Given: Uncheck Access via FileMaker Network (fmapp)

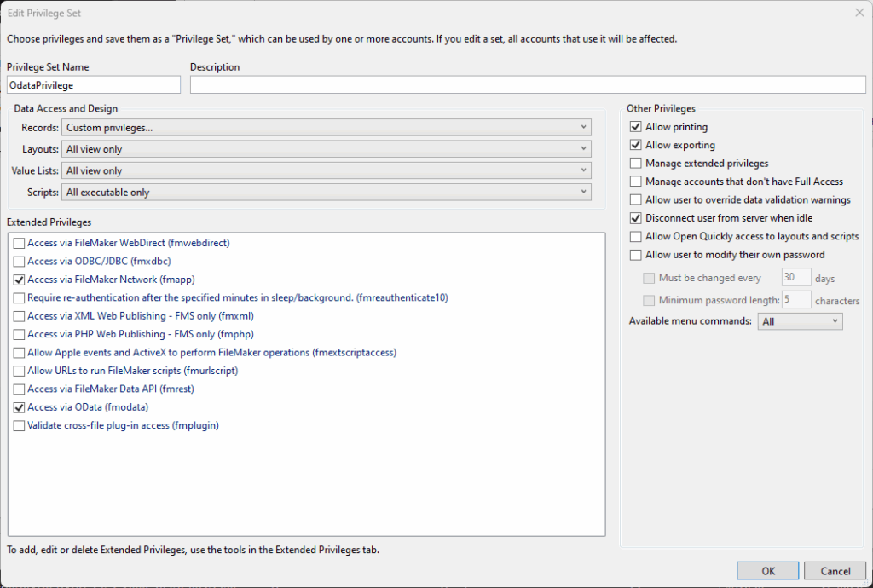Looking at the screenshot, I should coord(20,280).
